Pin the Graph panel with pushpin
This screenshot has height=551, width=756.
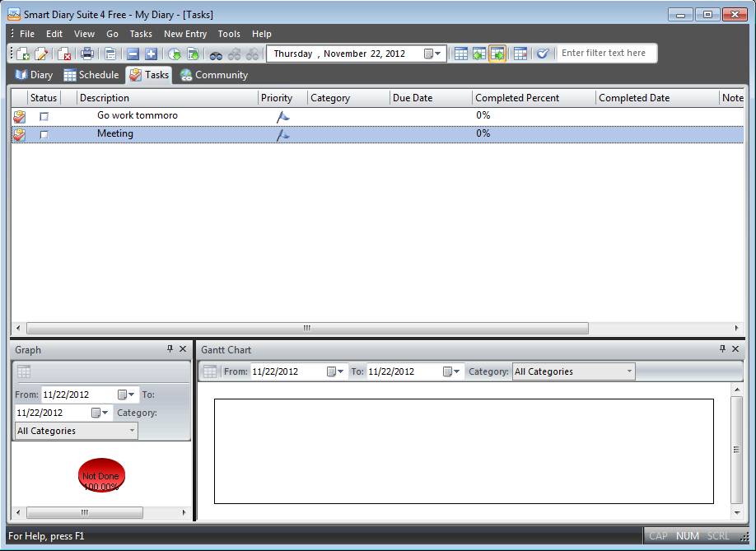tap(170, 349)
